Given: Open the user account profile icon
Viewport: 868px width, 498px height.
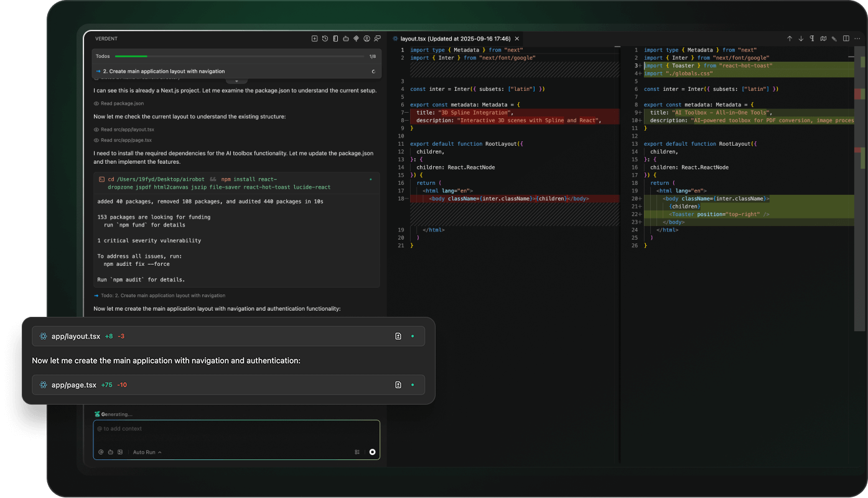Looking at the screenshot, I should click(366, 39).
